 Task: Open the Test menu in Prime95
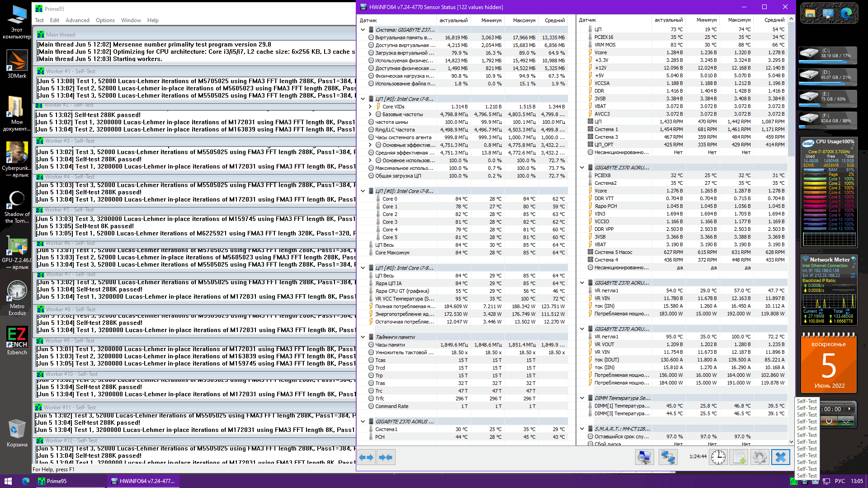pyautogui.click(x=39, y=20)
